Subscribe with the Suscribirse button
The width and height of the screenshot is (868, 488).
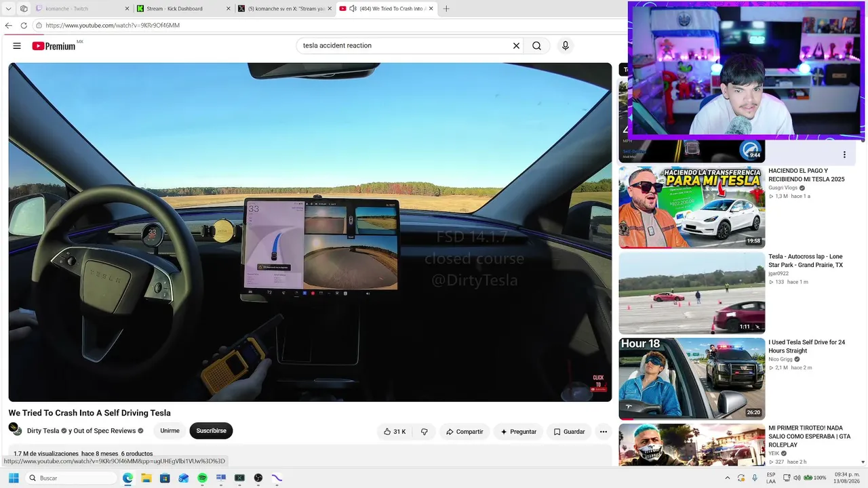tap(211, 431)
